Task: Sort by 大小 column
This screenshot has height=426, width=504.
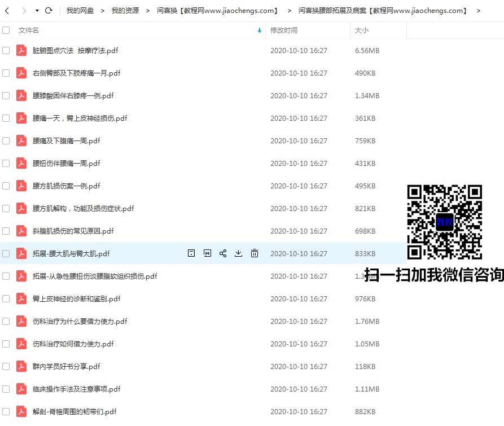Action: click(362, 30)
